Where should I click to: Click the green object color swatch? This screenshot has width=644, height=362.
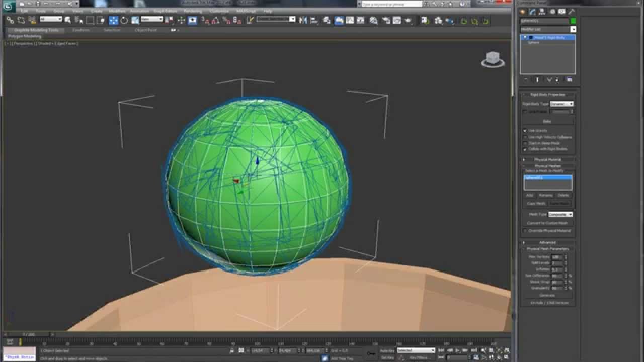pos(573,21)
